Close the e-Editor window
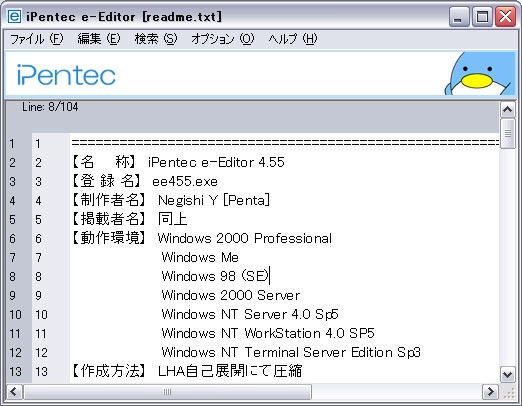 pyautogui.click(x=505, y=16)
